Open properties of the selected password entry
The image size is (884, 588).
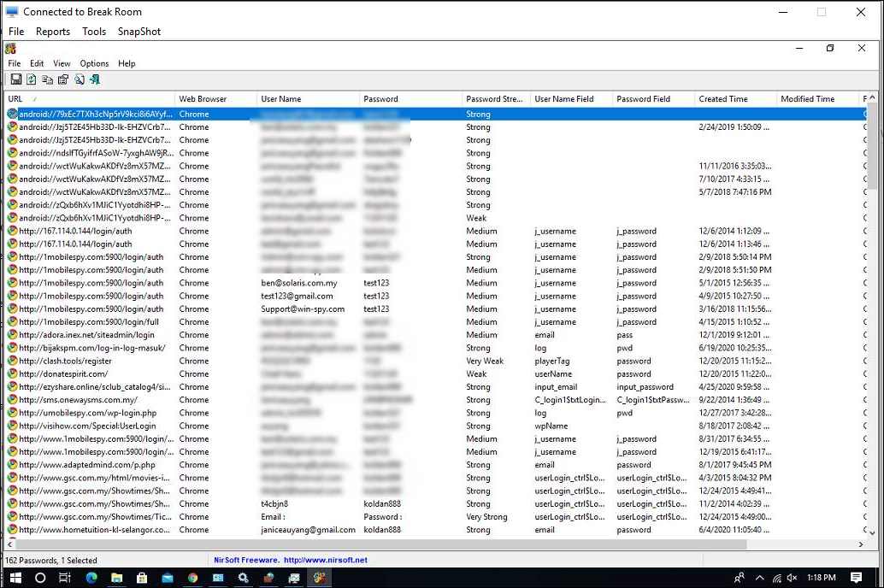coord(63,79)
